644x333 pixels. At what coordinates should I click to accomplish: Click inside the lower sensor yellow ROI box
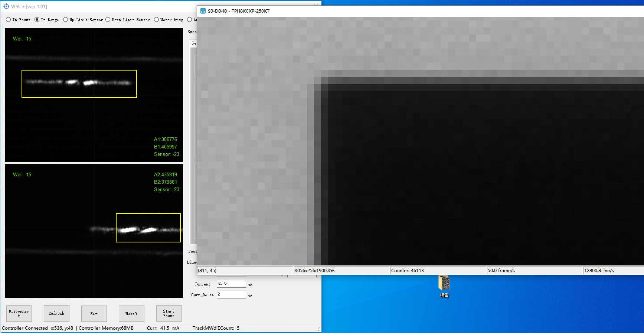(x=148, y=228)
